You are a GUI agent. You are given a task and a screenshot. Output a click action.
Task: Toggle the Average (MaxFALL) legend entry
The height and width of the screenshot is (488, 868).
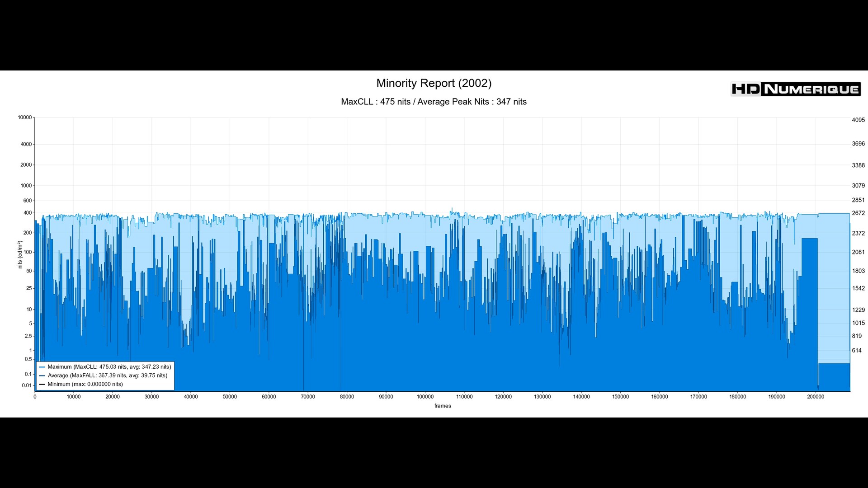tap(107, 375)
